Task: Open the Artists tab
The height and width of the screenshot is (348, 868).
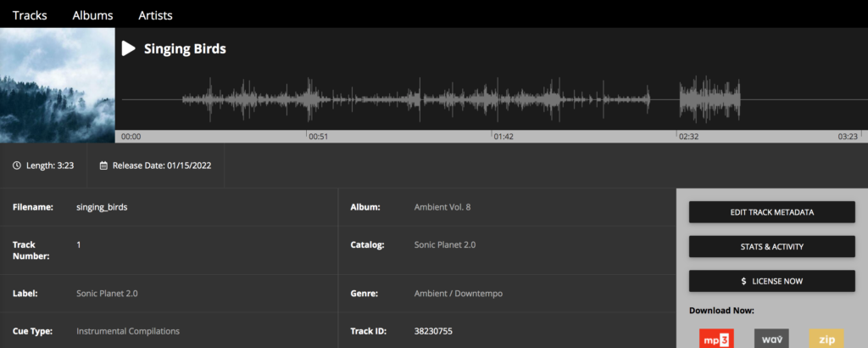Action: [156, 15]
